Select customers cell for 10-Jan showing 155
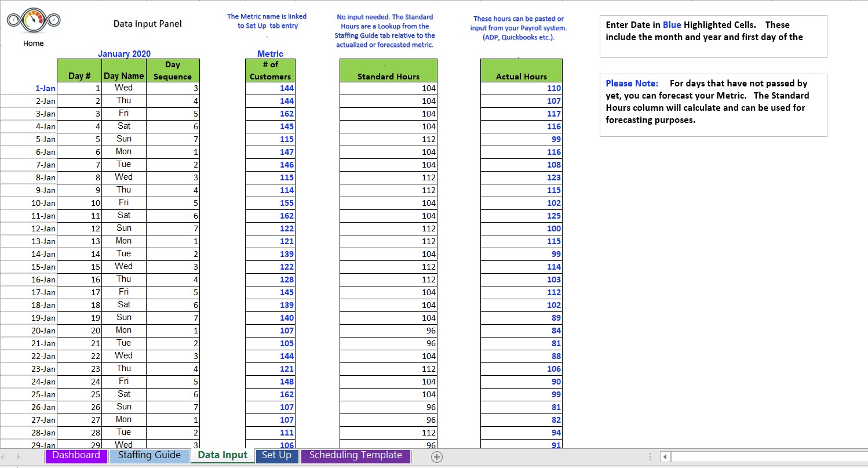Screen dimensions: 868x468 coord(270,203)
